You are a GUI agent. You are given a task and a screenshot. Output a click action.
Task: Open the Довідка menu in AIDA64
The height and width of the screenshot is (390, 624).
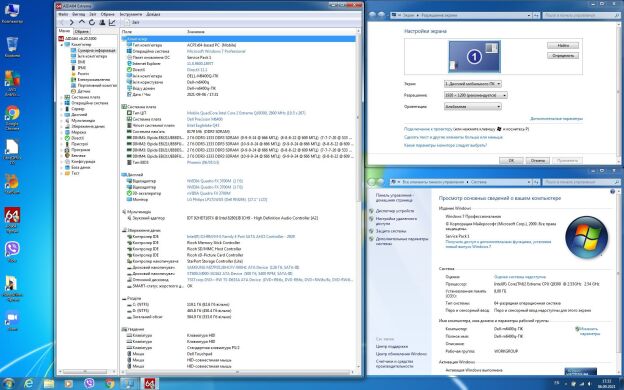153,14
